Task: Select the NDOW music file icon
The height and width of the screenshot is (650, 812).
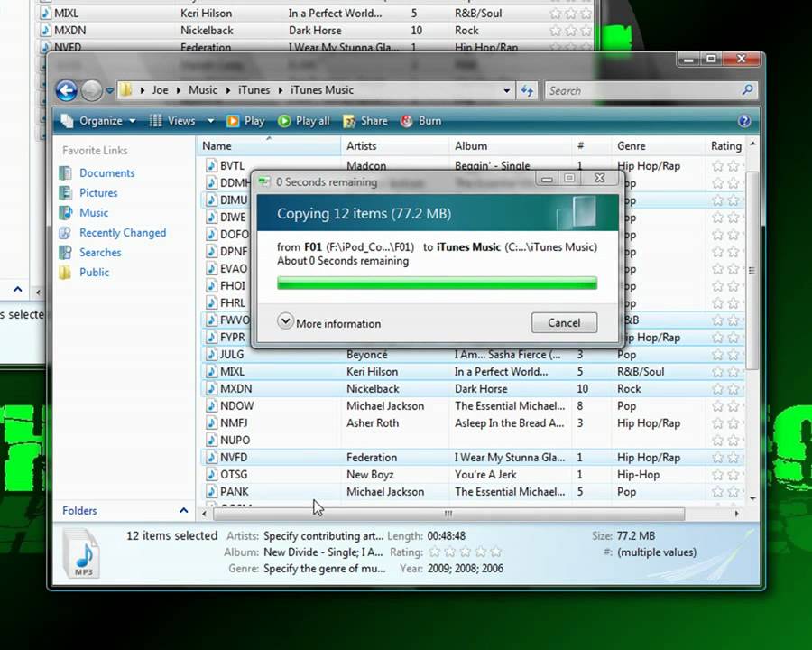Action: [211, 406]
